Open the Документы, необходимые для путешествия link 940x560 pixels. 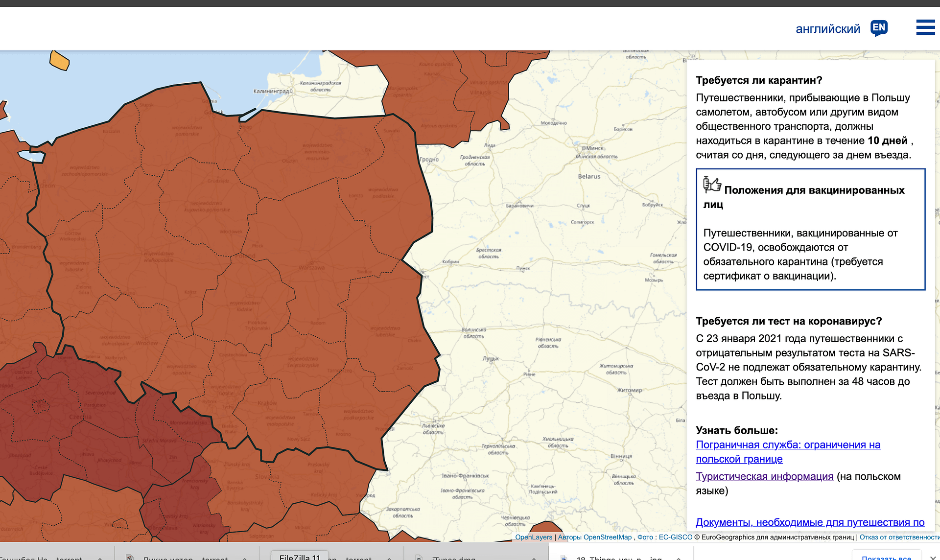click(x=810, y=522)
